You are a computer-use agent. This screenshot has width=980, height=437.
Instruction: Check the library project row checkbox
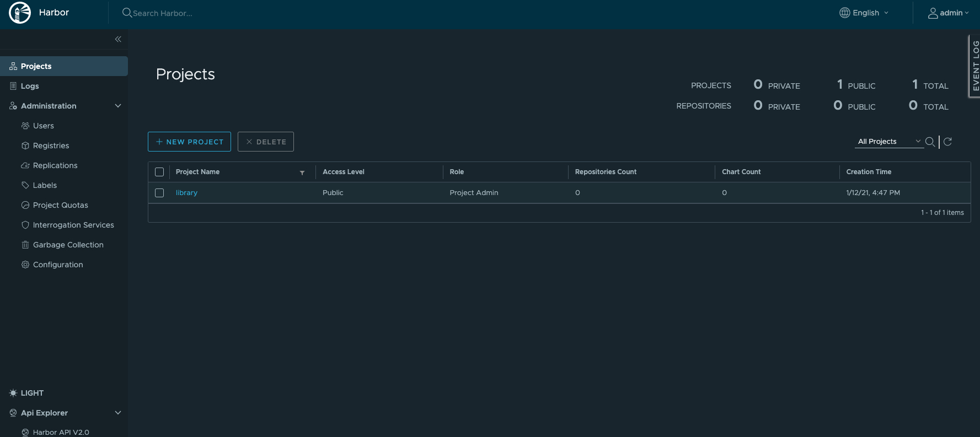tap(159, 193)
